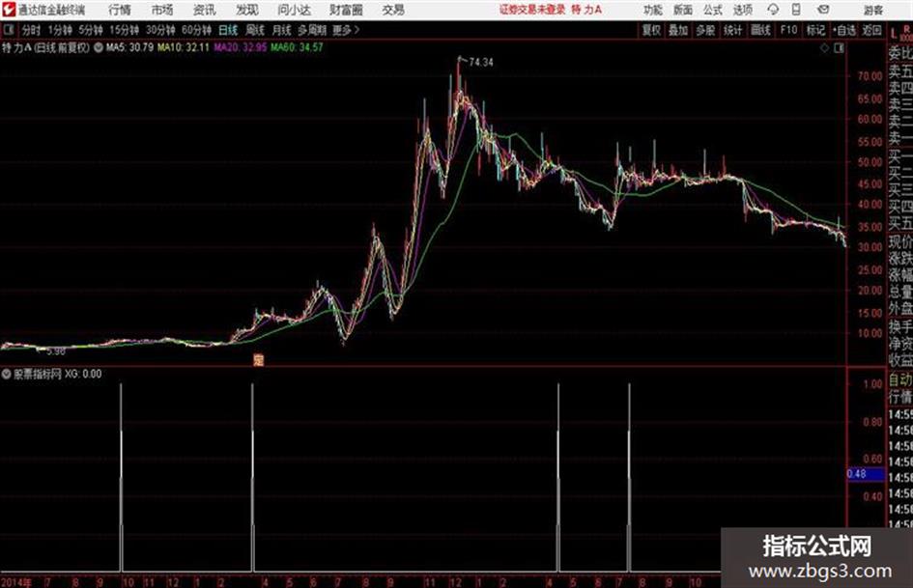Select the 月线 monthly period tab
The height and width of the screenshot is (588, 913).
click(x=282, y=30)
